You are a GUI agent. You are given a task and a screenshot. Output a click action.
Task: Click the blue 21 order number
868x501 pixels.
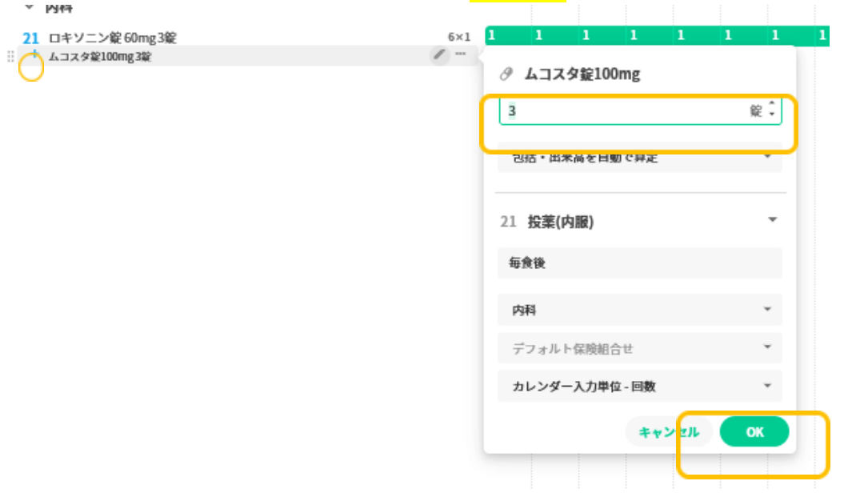click(x=30, y=38)
